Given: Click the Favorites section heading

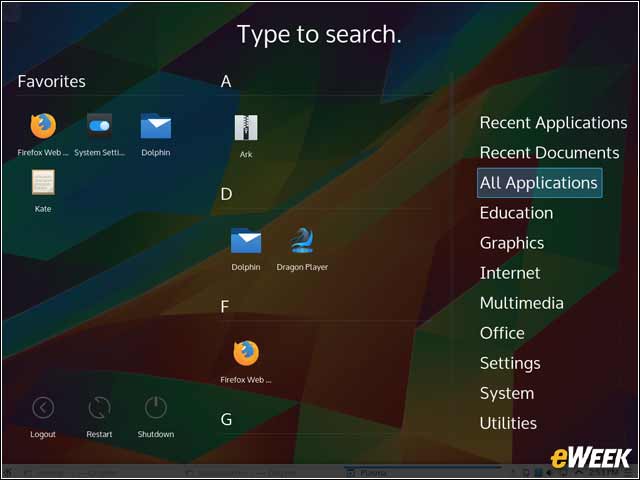Looking at the screenshot, I should point(51,81).
